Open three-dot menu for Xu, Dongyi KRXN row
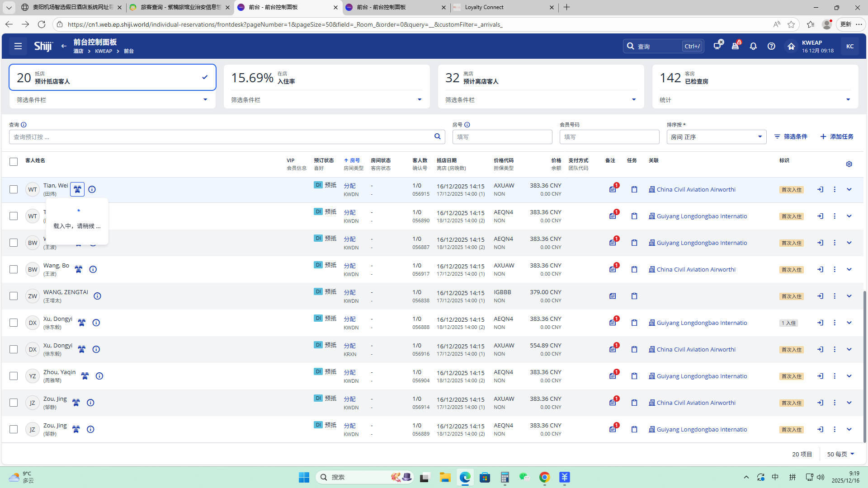The image size is (868, 488). click(x=835, y=349)
